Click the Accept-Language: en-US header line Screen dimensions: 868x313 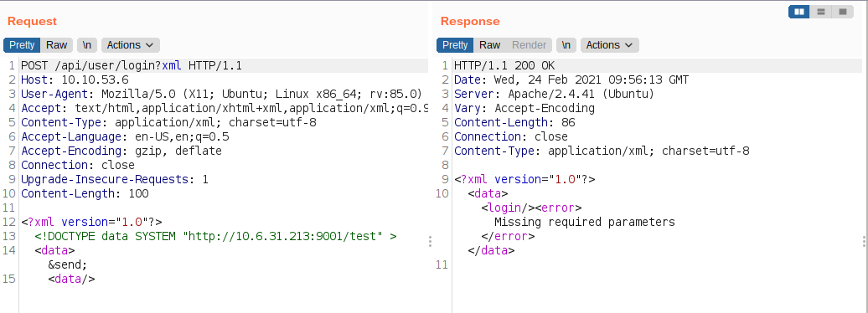click(x=125, y=136)
